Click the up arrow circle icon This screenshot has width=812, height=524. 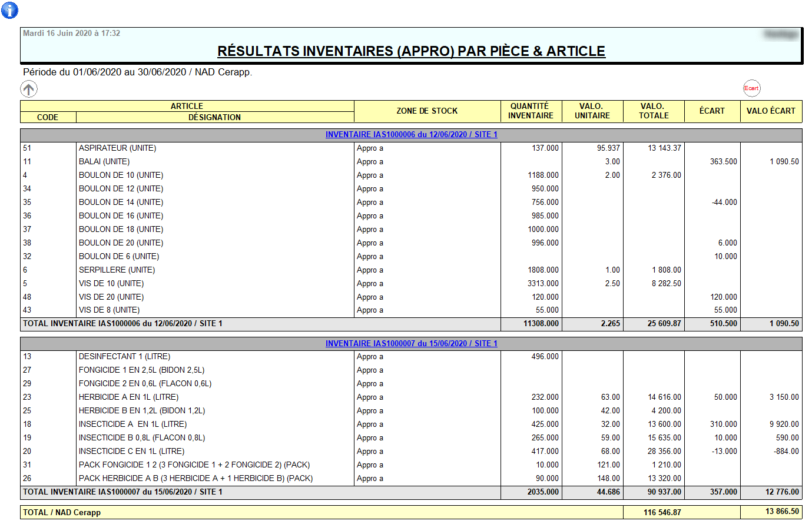pyautogui.click(x=29, y=89)
